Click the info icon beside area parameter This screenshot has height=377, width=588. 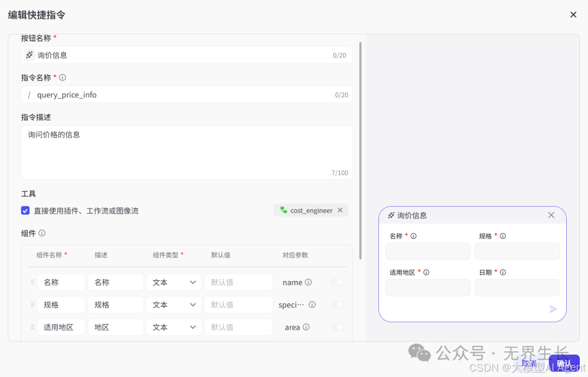(x=306, y=327)
